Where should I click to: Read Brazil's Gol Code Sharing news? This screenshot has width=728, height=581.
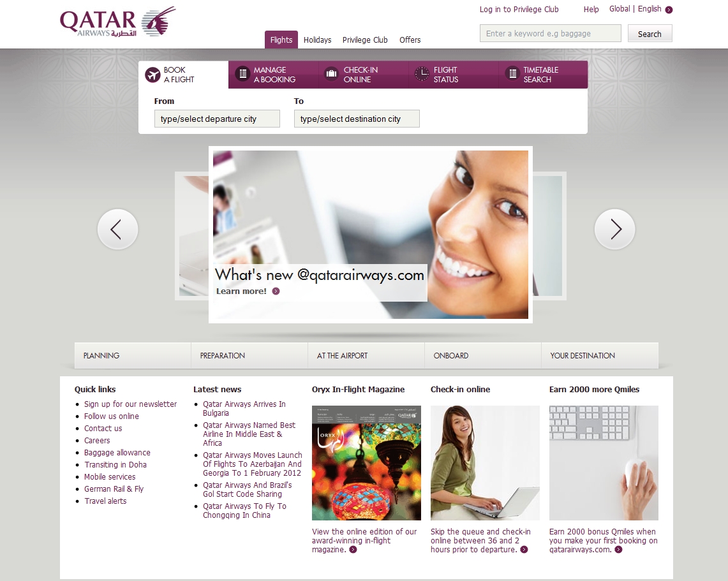click(x=247, y=490)
